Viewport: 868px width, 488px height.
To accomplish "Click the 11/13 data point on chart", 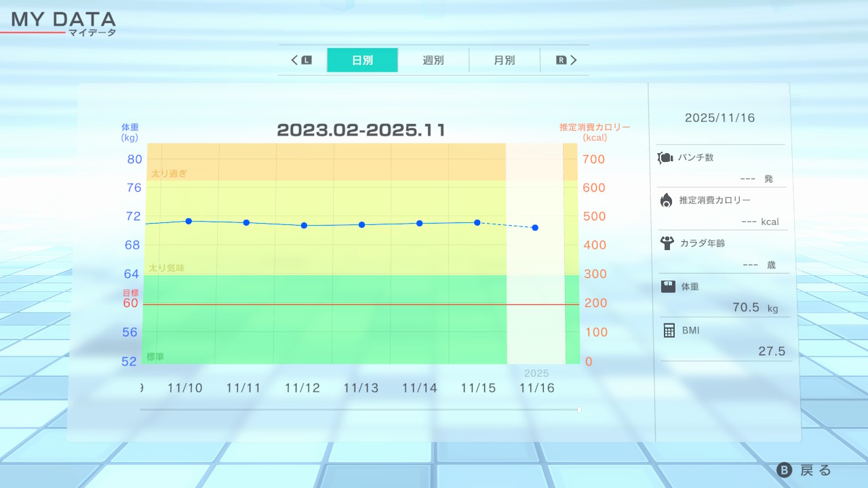I will point(361,224).
